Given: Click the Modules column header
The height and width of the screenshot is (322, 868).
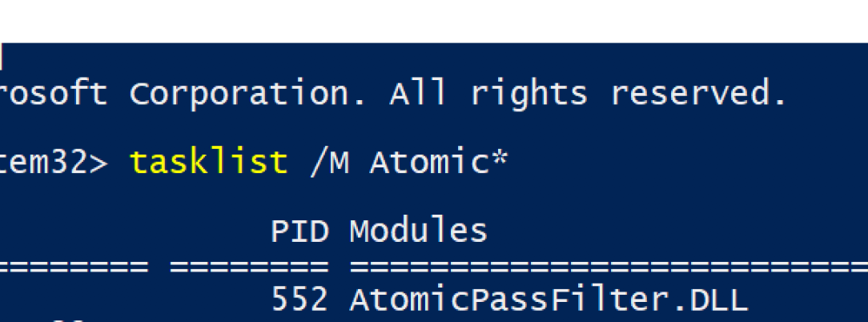Looking at the screenshot, I should [418, 231].
